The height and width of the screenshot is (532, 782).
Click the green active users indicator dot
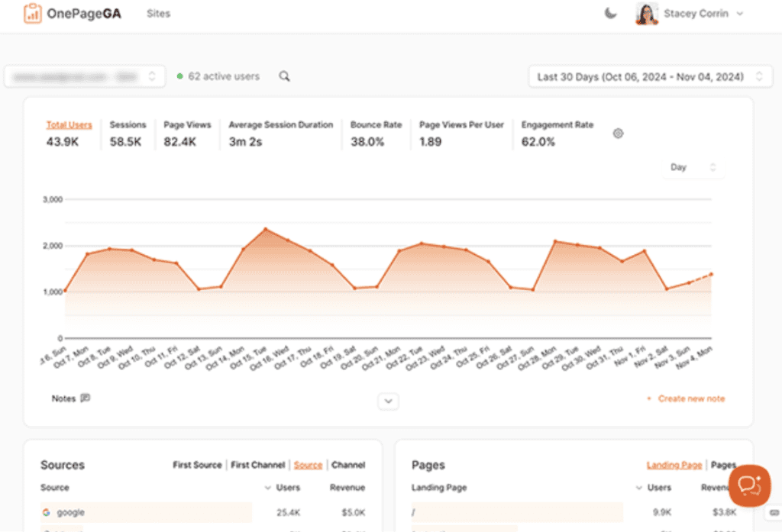(179, 76)
